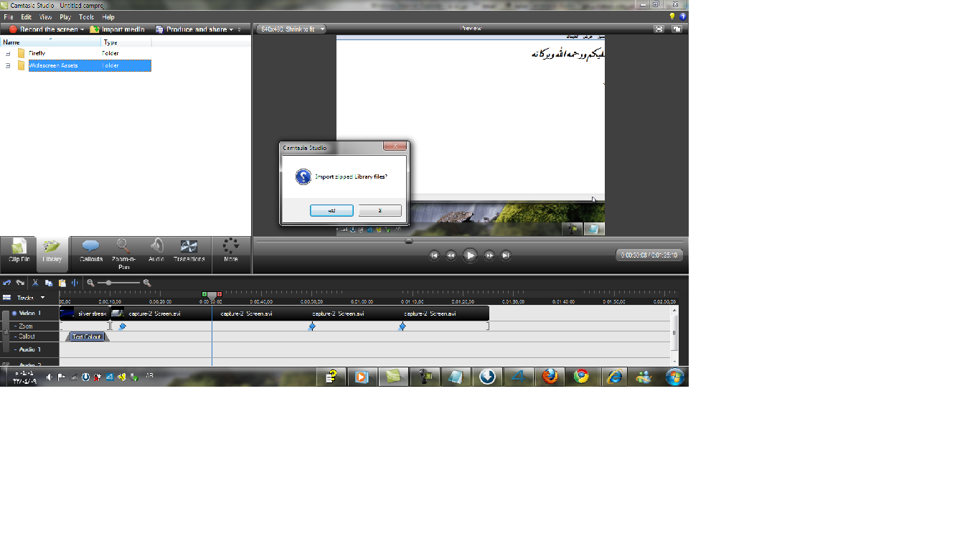980x551 pixels.
Task: Select the Transitions tool icon
Action: point(189,251)
